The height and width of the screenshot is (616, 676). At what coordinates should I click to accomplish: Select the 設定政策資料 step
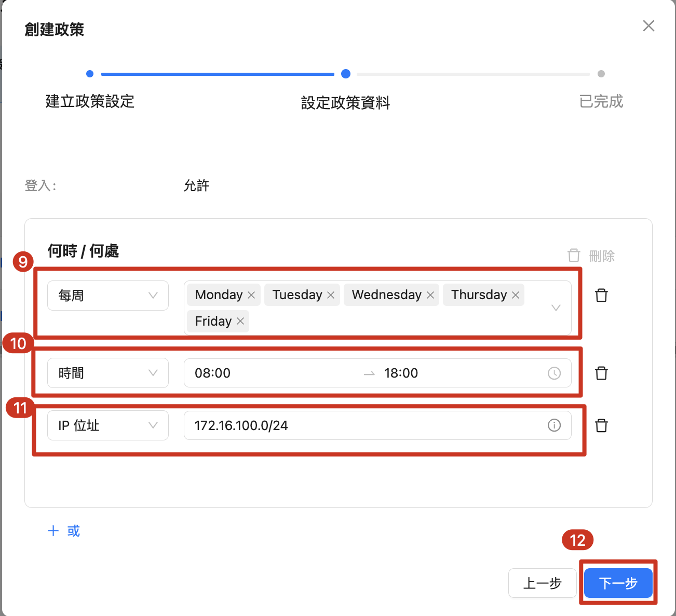[x=346, y=74]
